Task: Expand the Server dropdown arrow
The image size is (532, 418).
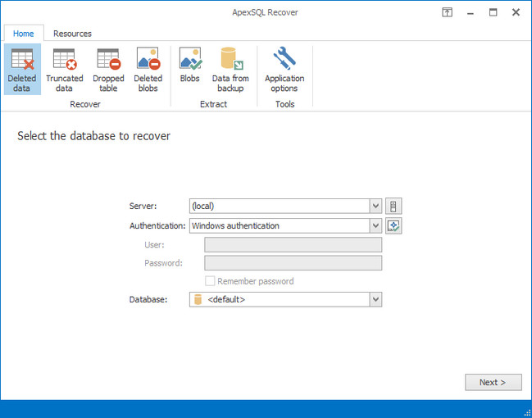Action: 375,206
